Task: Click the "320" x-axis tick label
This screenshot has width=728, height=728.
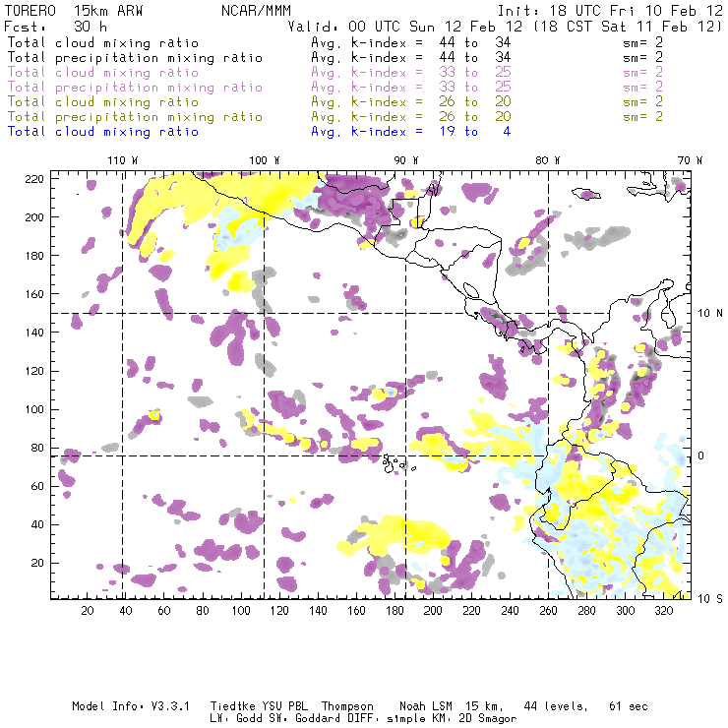Action: (x=663, y=611)
